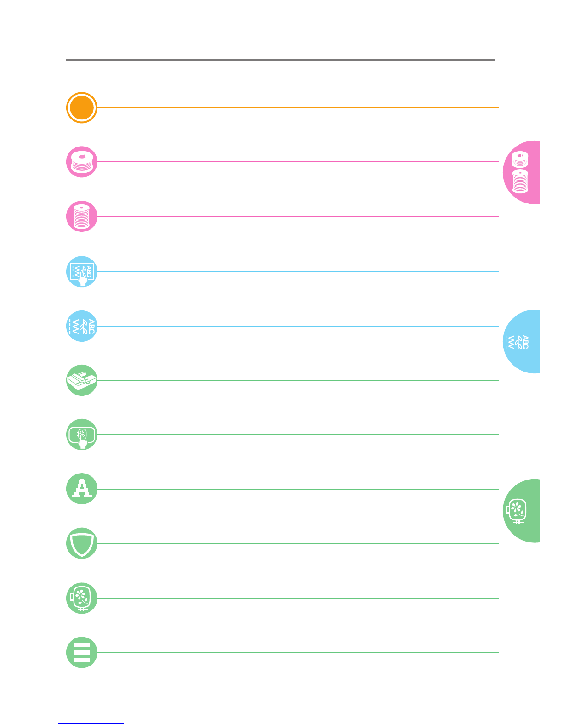Viewport: 563px width, 728px height.
Task: Jump to the blue ABC stitches side tab
Action: [x=522, y=342]
